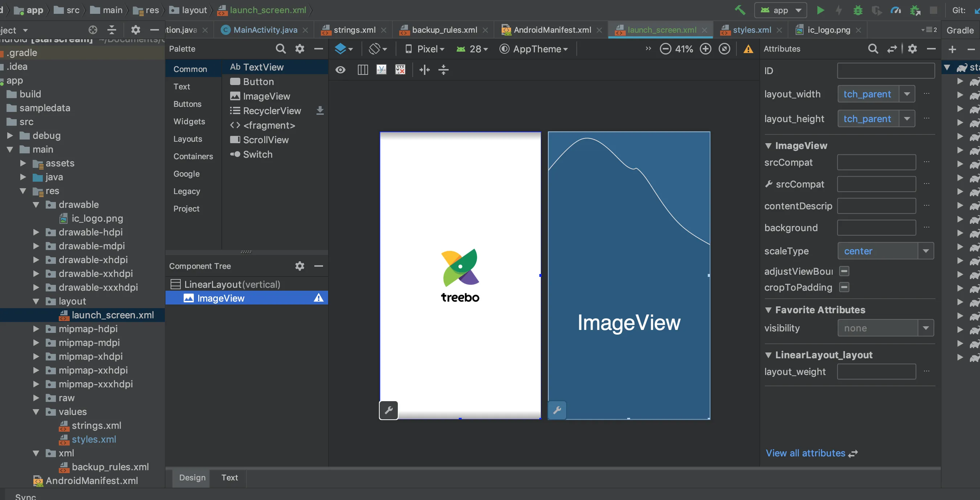The image size is (980, 500).
Task: Select strings.xml in project tree
Action: click(x=96, y=426)
